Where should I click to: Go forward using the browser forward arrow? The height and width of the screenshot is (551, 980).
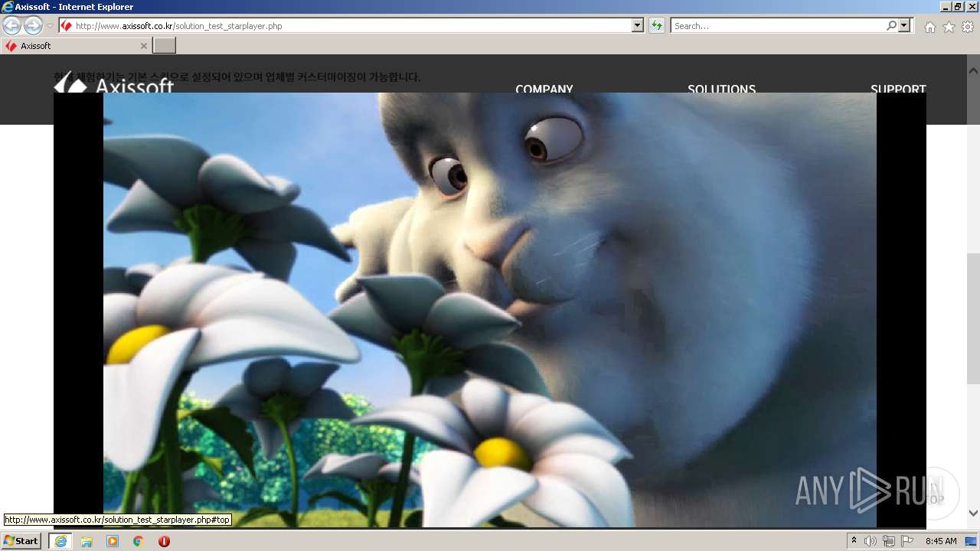(33, 26)
